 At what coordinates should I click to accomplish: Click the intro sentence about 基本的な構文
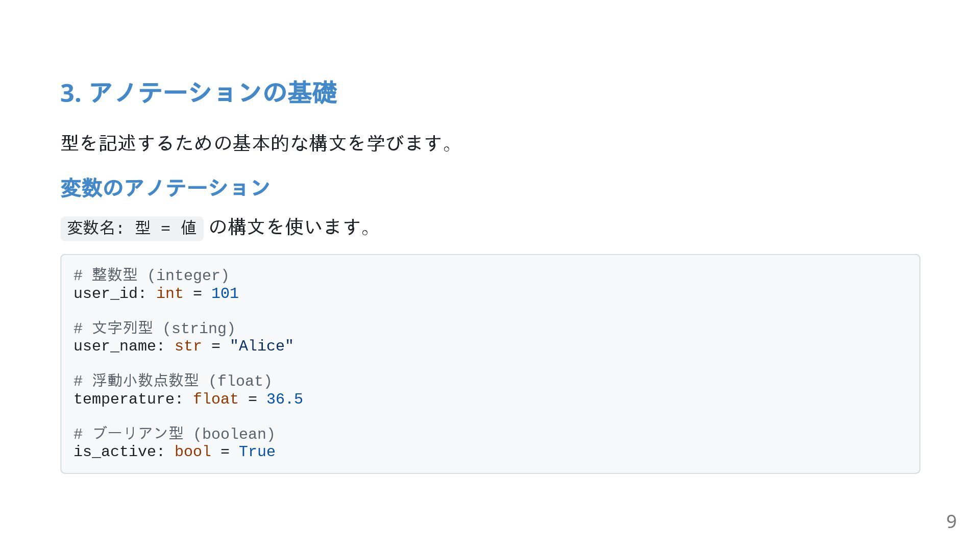257,143
